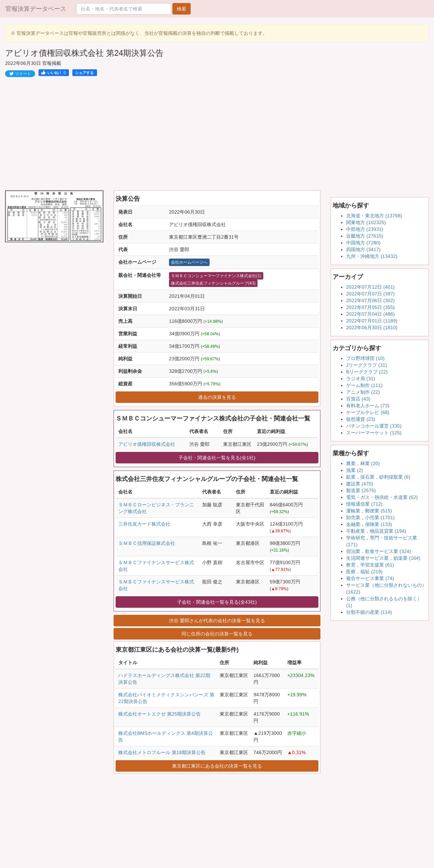Click the Twitter ツイート button
Viewport: 434px width, 868px height.
(20, 74)
